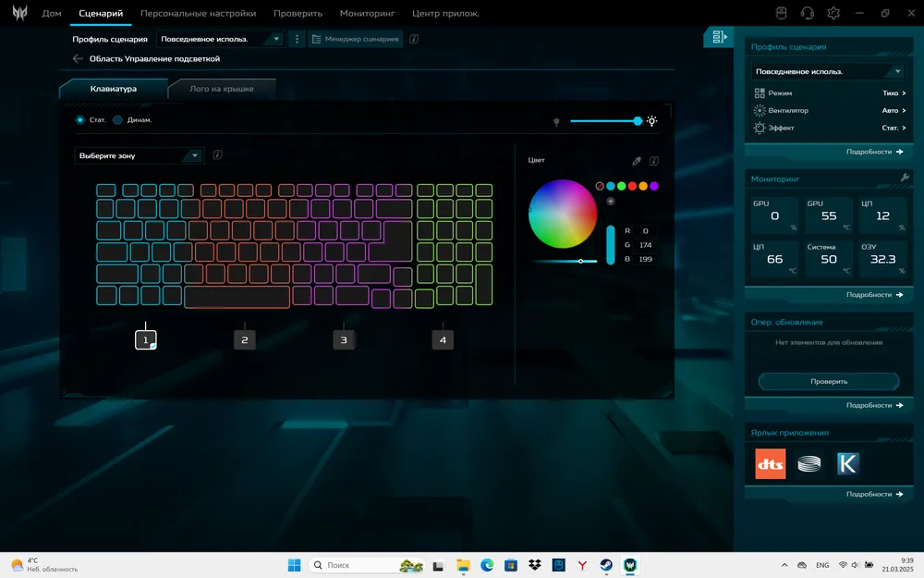Click Подробности link under Мониторинг panel
Image resolution: width=924 pixels, height=578 pixels.
point(874,295)
